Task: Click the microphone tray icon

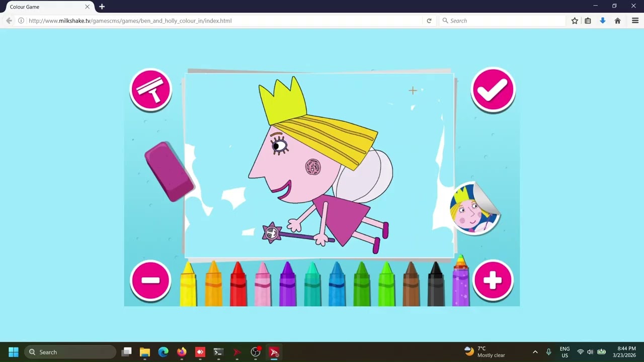Action: coord(548,352)
